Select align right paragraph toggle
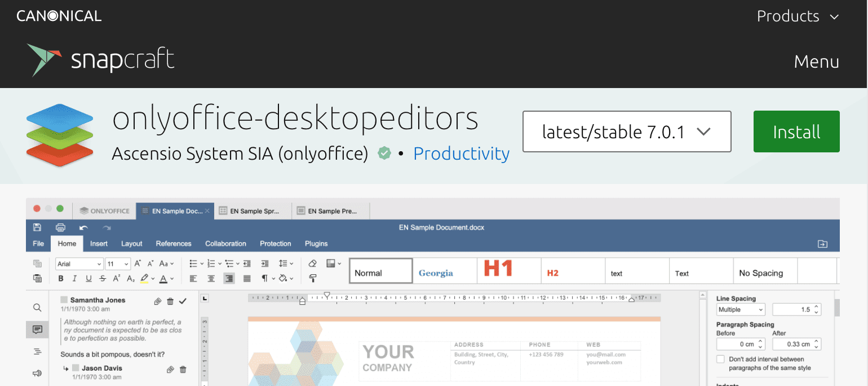The image size is (868, 386). pyautogui.click(x=229, y=278)
